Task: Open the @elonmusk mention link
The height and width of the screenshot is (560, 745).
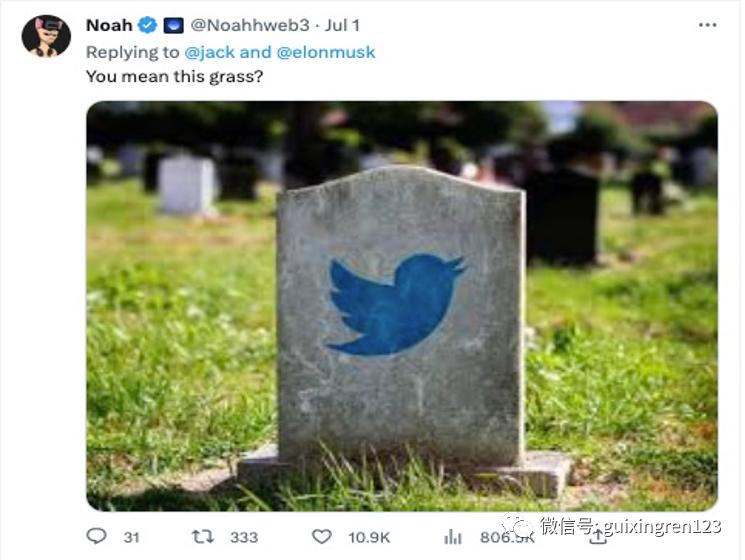Action: click(x=329, y=51)
